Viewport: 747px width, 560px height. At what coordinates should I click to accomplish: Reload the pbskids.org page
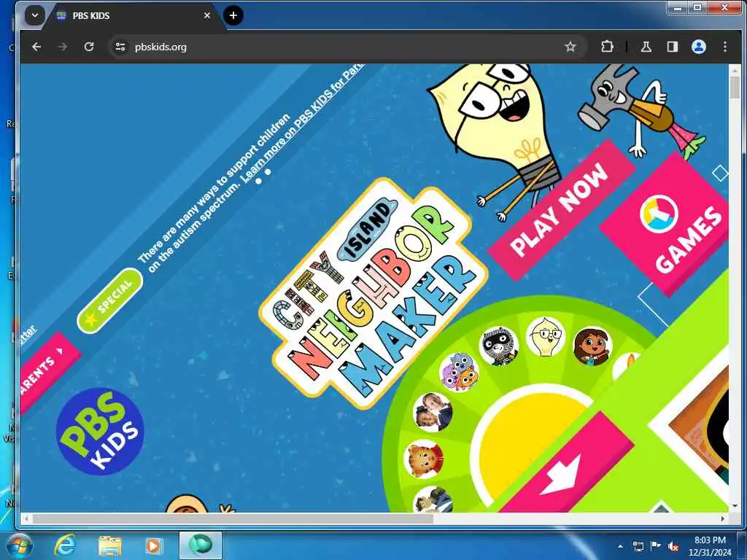[x=88, y=47]
